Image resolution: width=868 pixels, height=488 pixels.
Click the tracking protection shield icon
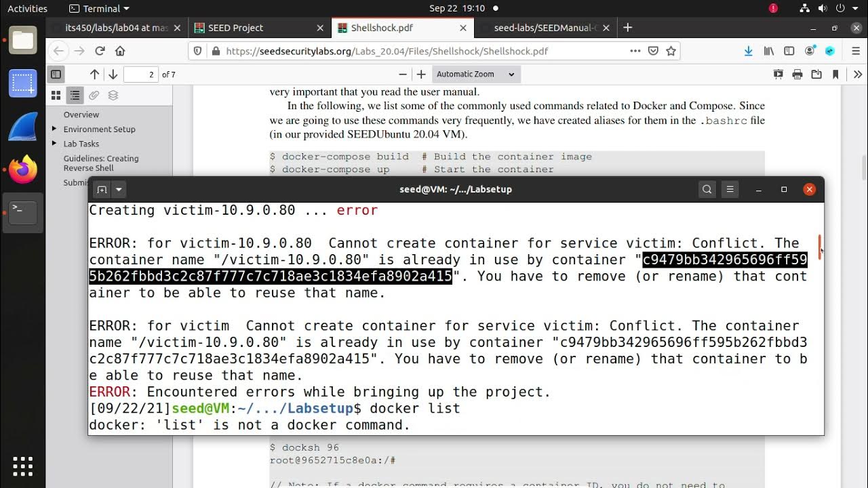[x=198, y=51]
